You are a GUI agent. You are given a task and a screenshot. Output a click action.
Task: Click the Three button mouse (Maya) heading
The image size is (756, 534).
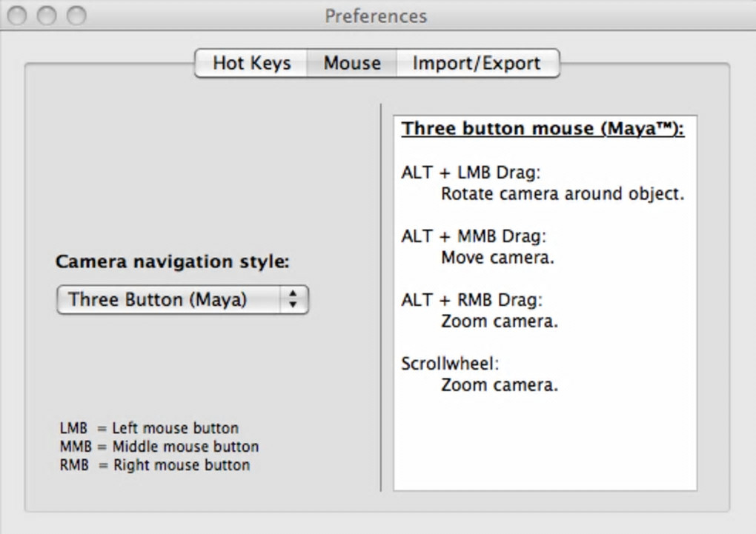click(x=543, y=129)
